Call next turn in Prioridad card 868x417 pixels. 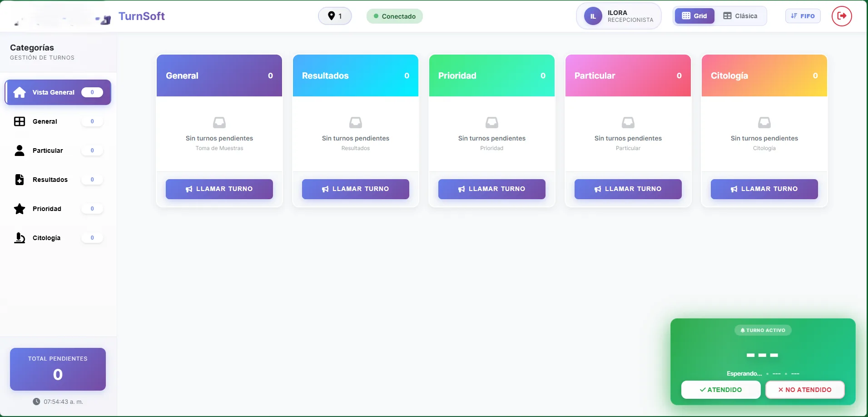(492, 189)
